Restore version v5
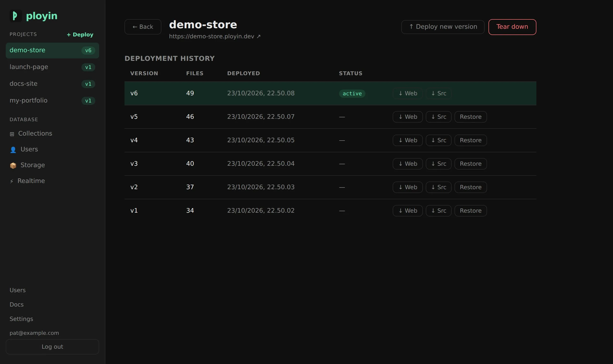 [471, 117]
